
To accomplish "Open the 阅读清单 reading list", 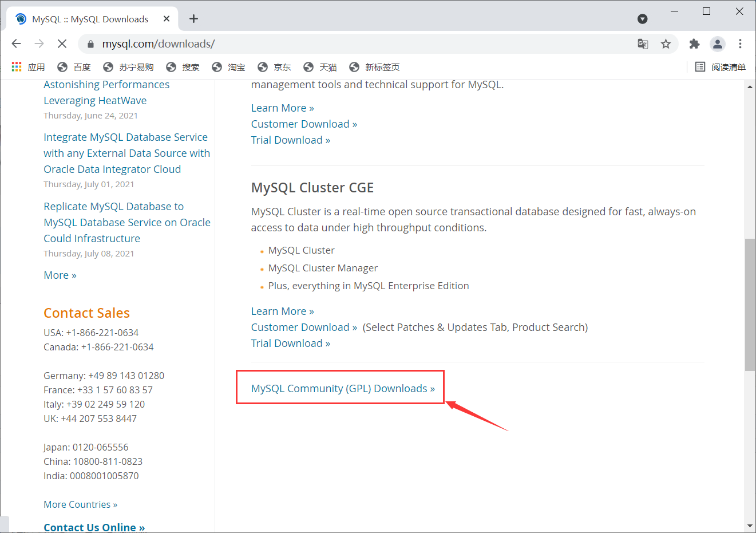I will (x=721, y=67).
